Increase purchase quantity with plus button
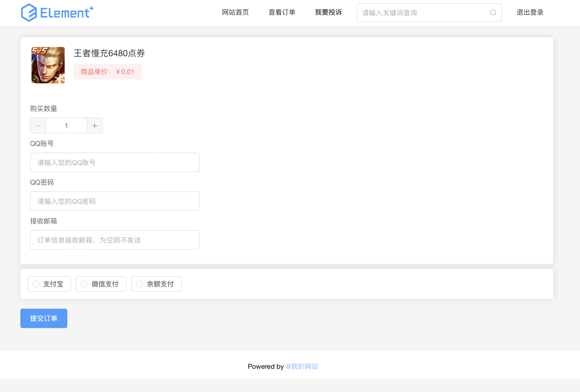 94,126
